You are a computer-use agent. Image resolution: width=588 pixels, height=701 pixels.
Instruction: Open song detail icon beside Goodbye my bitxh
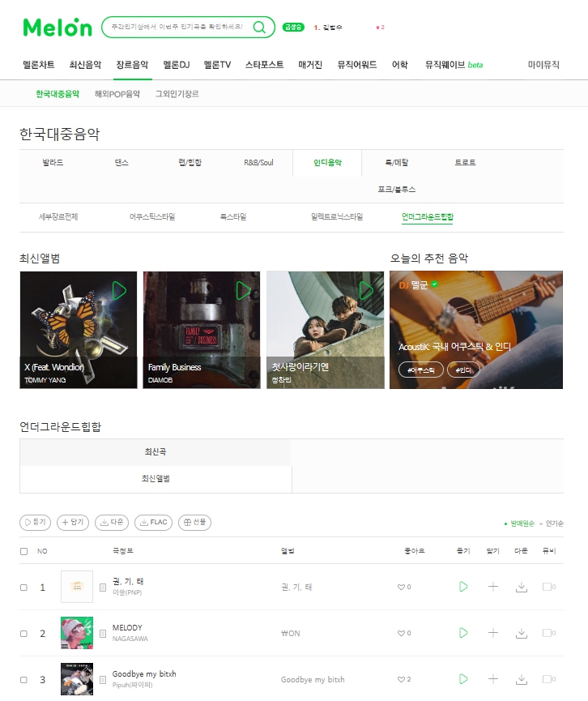coord(103,680)
